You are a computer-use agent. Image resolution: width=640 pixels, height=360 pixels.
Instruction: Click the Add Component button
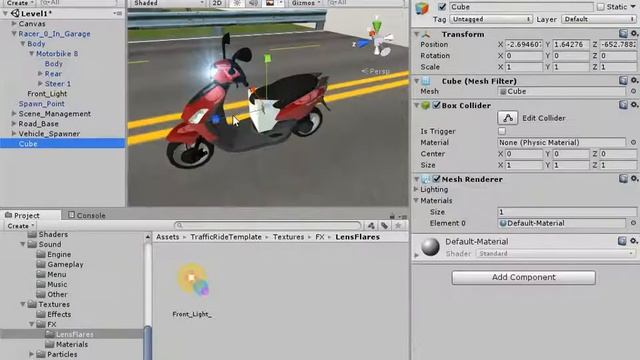[x=523, y=277]
